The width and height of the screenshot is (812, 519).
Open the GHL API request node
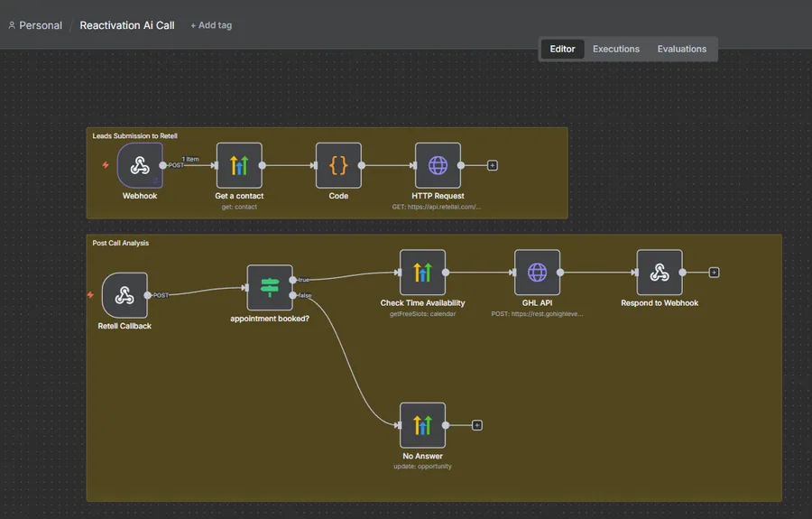point(537,273)
